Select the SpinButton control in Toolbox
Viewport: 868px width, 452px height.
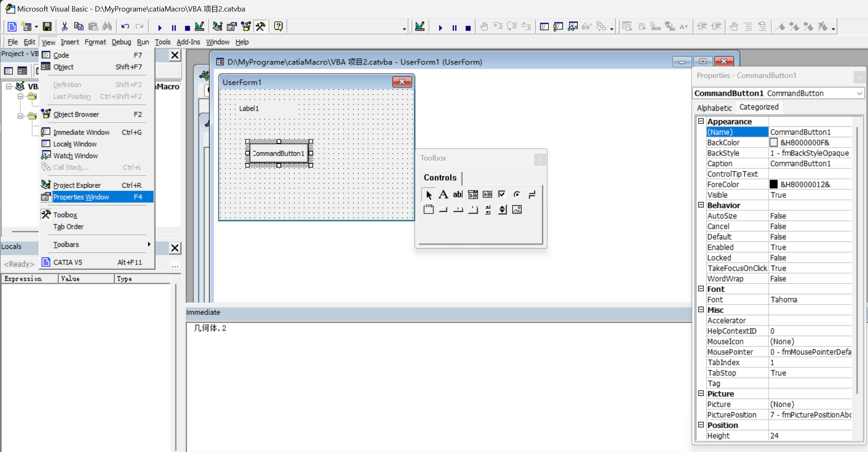point(502,209)
